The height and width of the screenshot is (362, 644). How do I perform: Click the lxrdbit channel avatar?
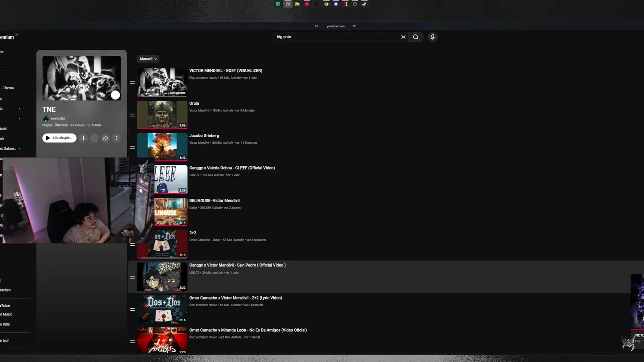(46, 119)
